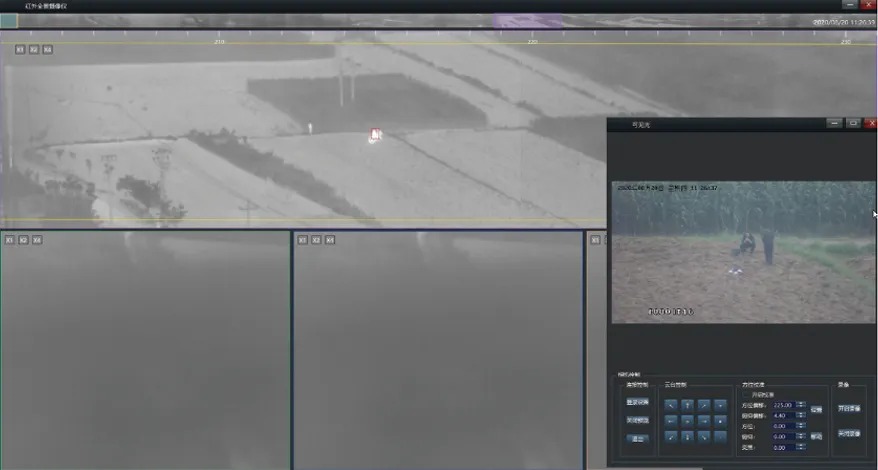Move PTZ diagonally down-right
This screenshot has width=878, height=470.
704,436
